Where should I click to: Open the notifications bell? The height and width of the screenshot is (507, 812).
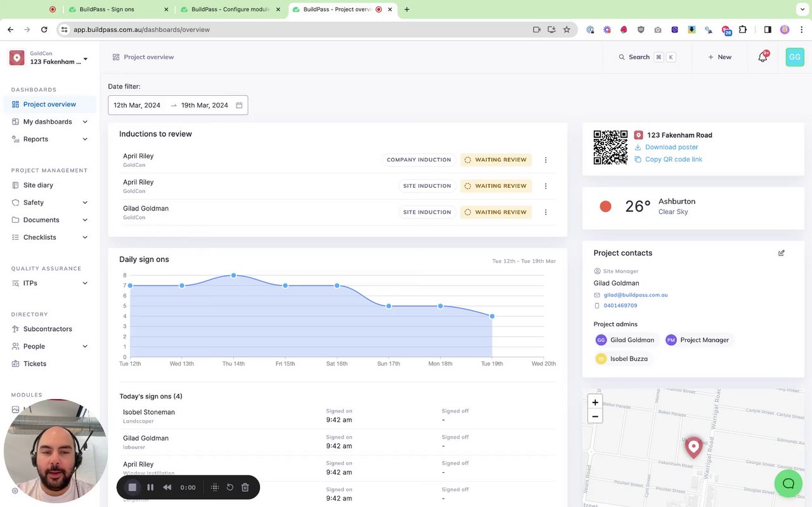click(x=763, y=57)
